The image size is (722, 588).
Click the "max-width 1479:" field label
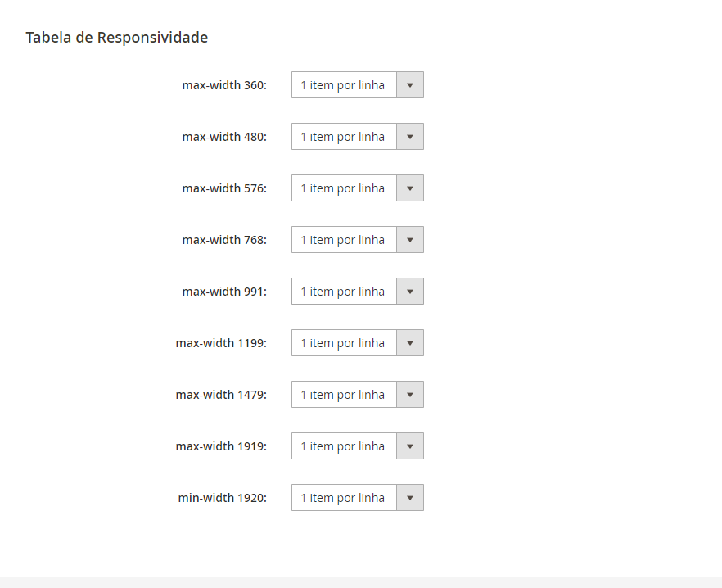pos(221,395)
